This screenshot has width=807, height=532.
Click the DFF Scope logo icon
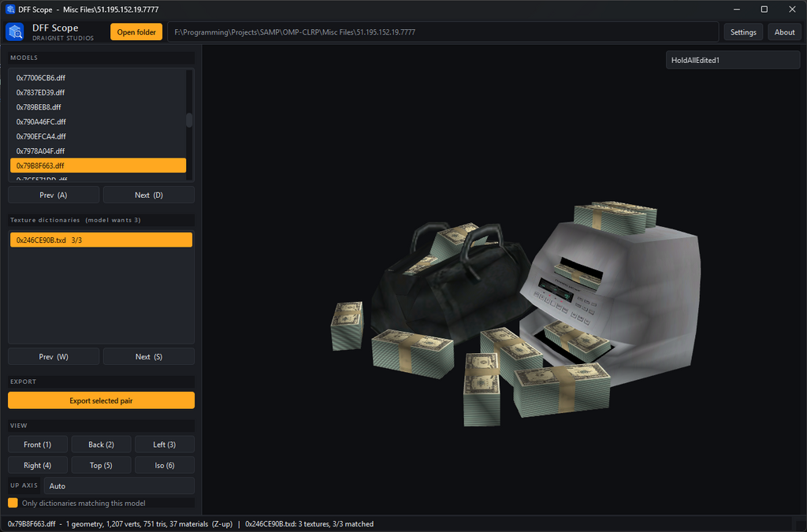coord(15,32)
